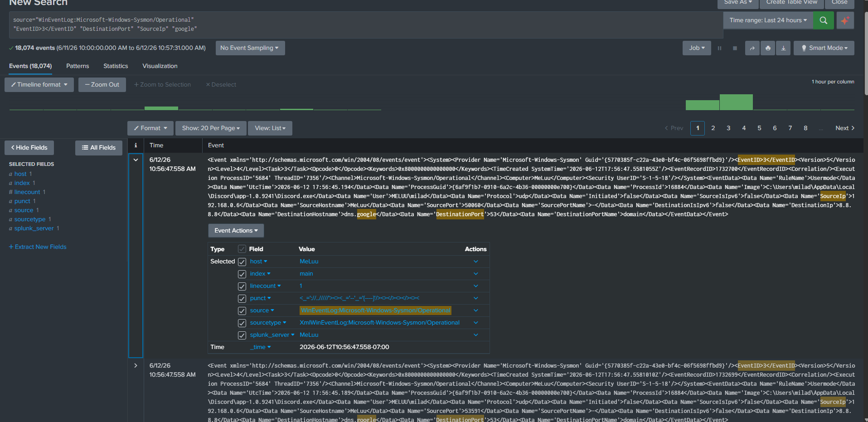
Task: Share the search job arrow icon
Action: (752, 48)
